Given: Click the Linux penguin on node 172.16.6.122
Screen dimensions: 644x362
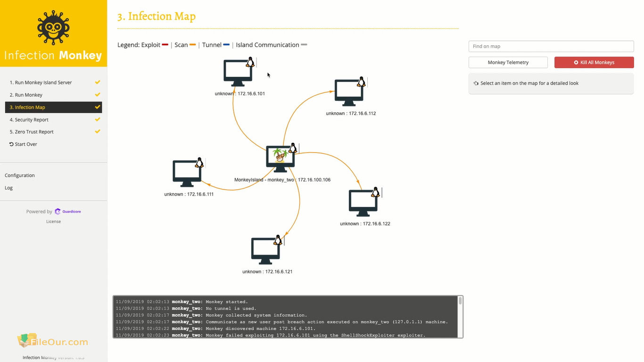Looking at the screenshot, I should [375, 192].
